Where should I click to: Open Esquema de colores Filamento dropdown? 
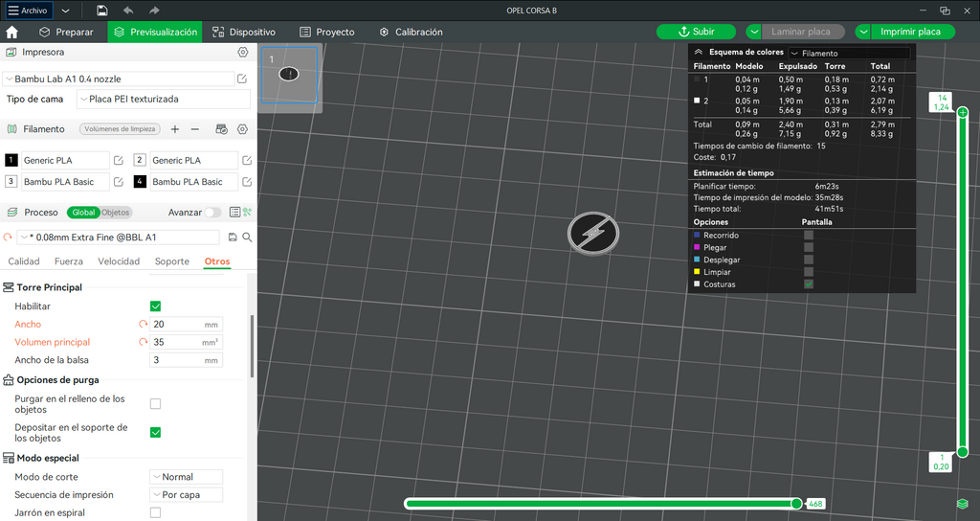pos(850,54)
